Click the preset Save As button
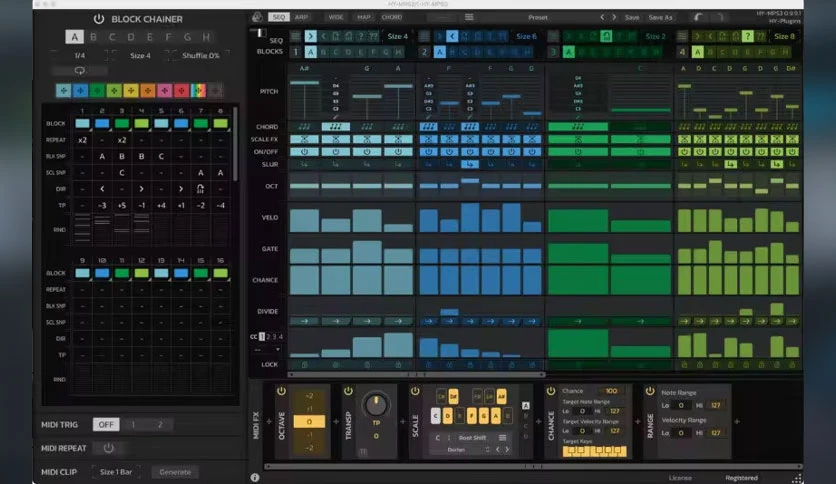Viewport: 836px width, 484px height. [660, 18]
